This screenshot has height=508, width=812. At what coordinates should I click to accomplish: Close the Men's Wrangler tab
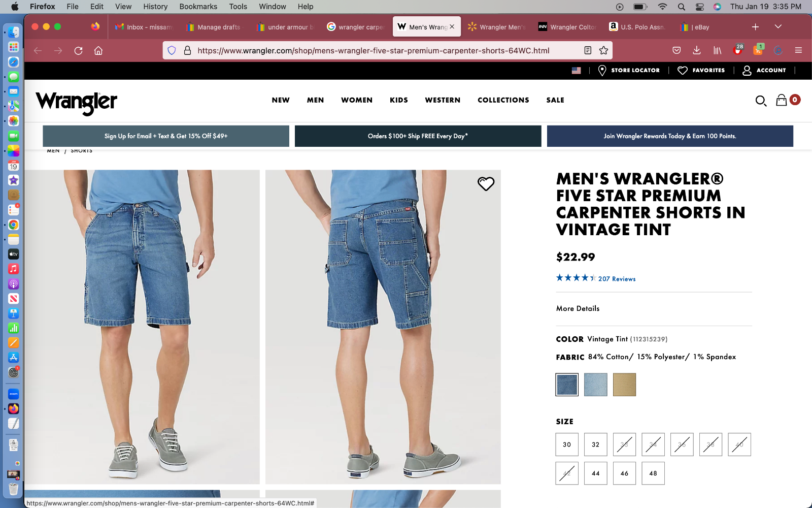click(452, 26)
